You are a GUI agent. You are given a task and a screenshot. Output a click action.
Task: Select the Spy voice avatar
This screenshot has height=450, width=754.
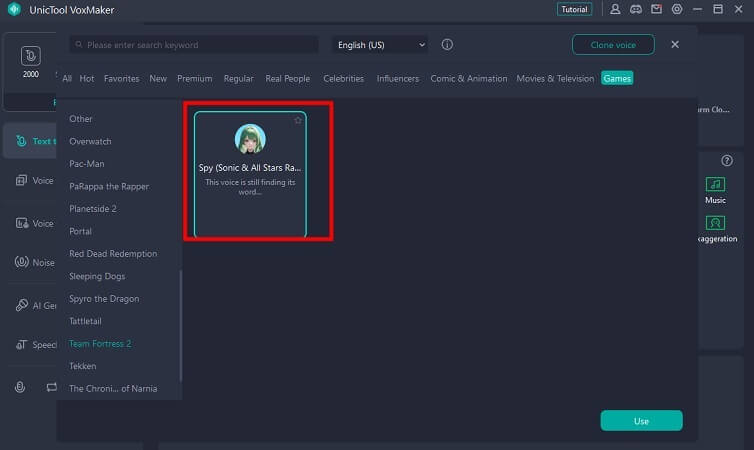point(250,139)
